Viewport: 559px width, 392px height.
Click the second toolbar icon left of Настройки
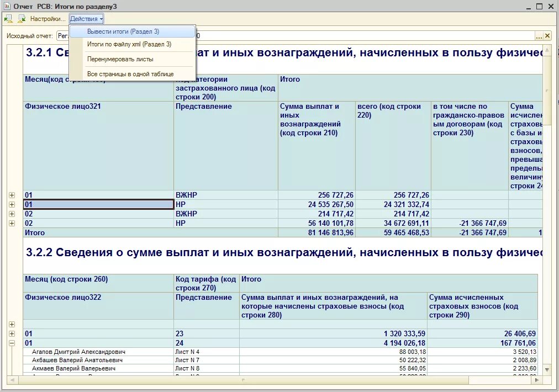(x=22, y=19)
